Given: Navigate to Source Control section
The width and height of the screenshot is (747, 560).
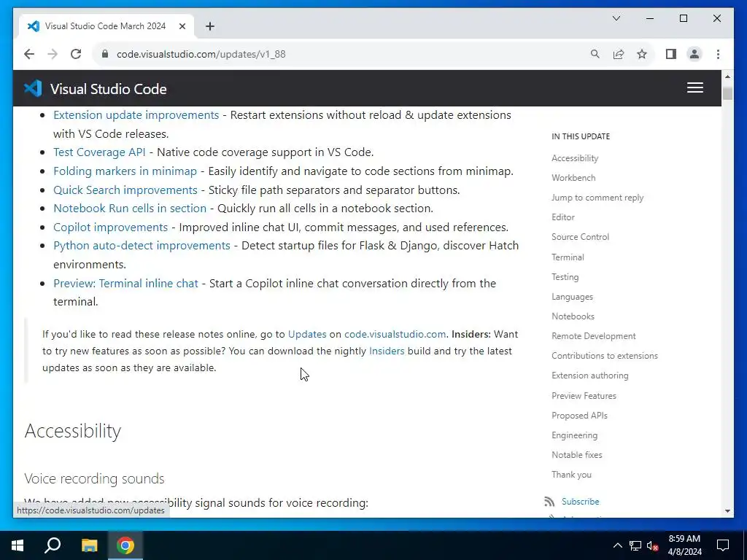Looking at the screenshot, I should (x=580, y=237).
